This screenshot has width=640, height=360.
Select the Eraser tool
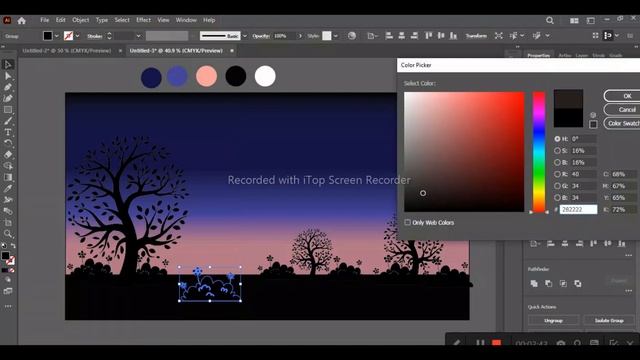tap(8, 155)
